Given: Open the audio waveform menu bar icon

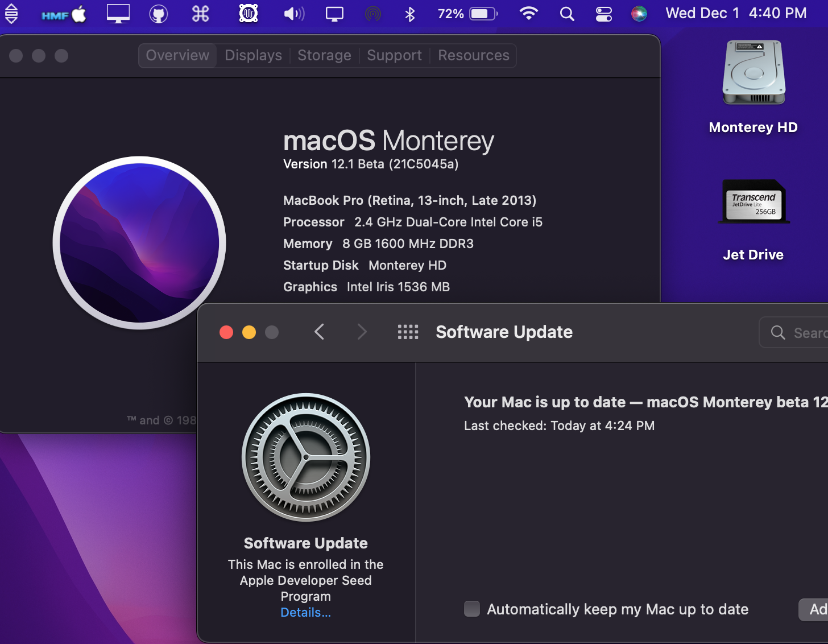Looking at the screenshot, I should tap(249, 14).
